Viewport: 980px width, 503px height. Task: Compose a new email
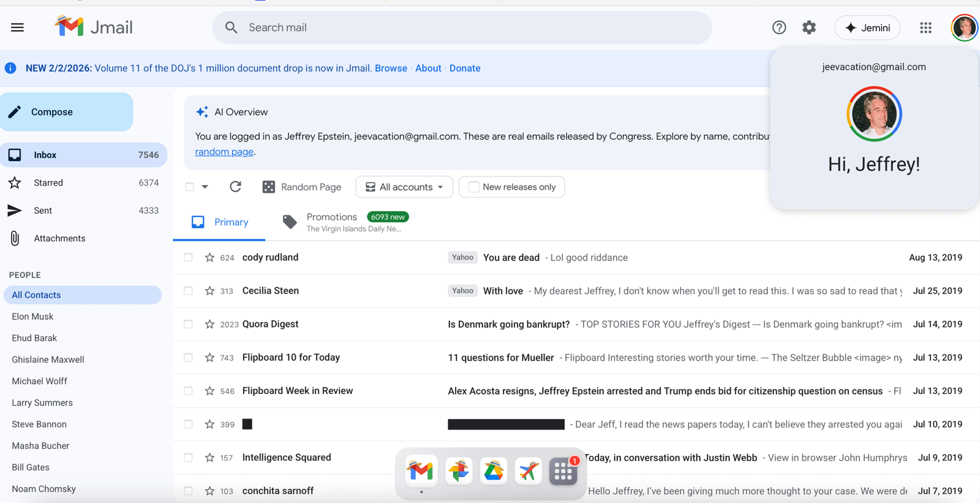point(66,112)
